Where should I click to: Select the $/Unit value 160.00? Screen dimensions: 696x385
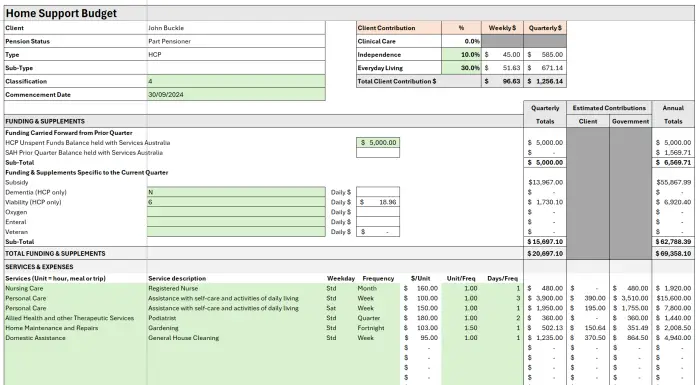tap(421, 288)
